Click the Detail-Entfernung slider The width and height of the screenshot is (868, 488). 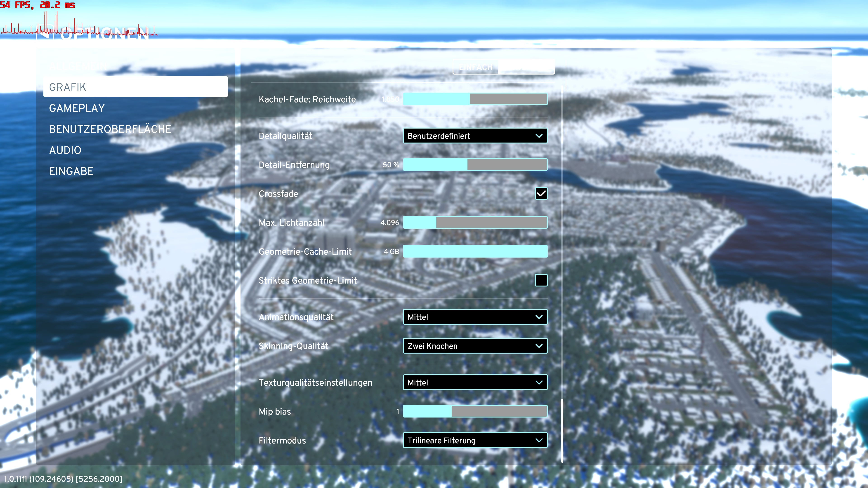click(x=475, y=165)
